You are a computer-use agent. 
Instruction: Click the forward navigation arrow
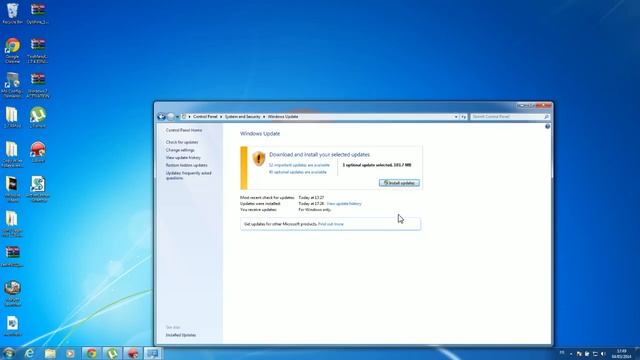[x=171, y=117]
